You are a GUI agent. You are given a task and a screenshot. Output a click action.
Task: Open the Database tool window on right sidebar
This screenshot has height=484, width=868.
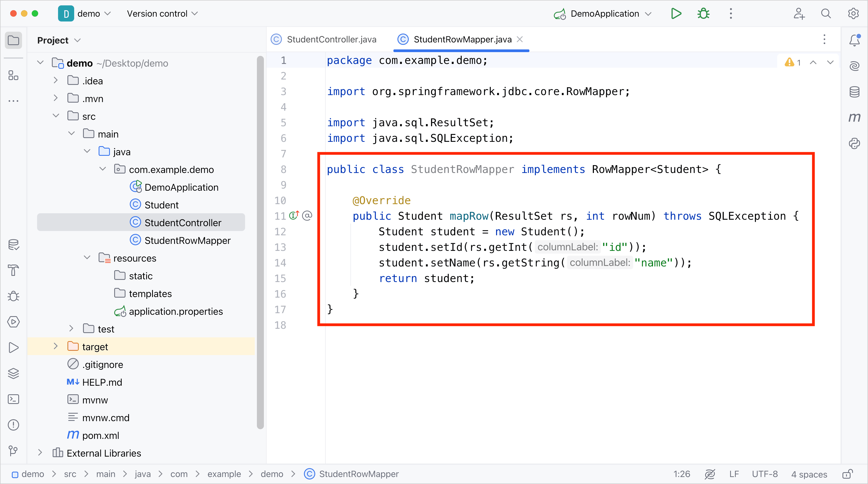pos(854,92)
